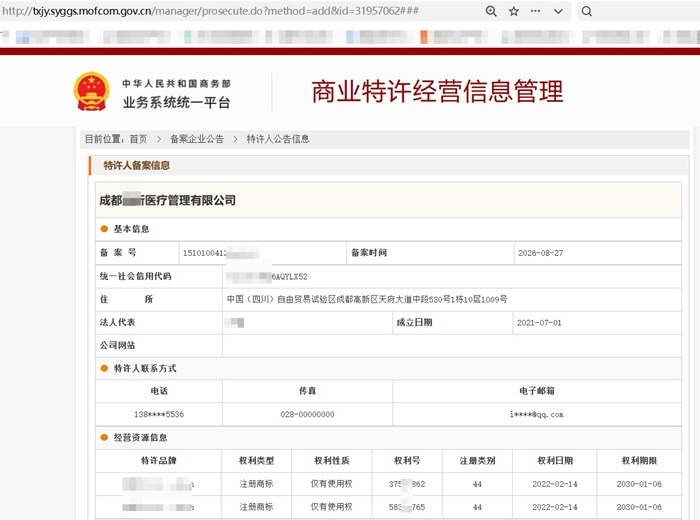The height and width of the screenshot is (520, 700).
Task: Click the company name 医疗管理有限公司 heading
Action: click(168, 200)
